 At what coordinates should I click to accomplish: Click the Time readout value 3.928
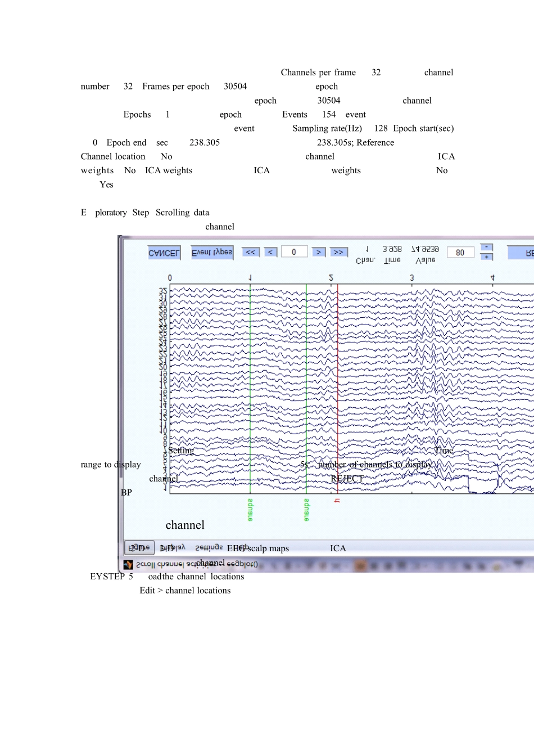click(x=392, y=249)
